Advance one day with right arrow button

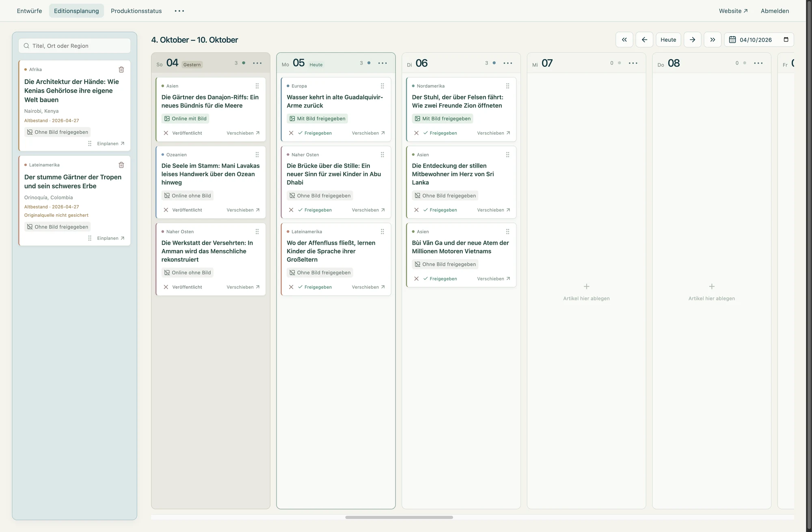coord(693,40)
